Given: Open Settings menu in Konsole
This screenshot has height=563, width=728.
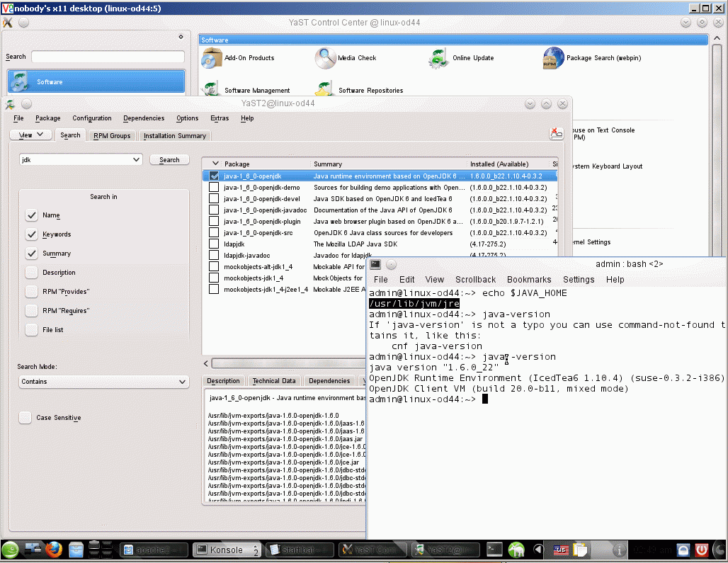Looking at the screenshot, I should click(x=579, y=280).
